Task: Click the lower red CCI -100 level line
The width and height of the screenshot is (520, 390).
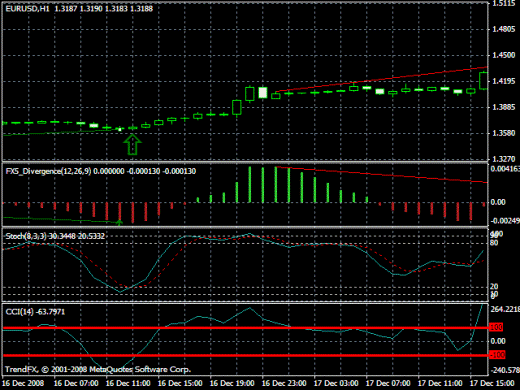Action: tap(246, 355)
